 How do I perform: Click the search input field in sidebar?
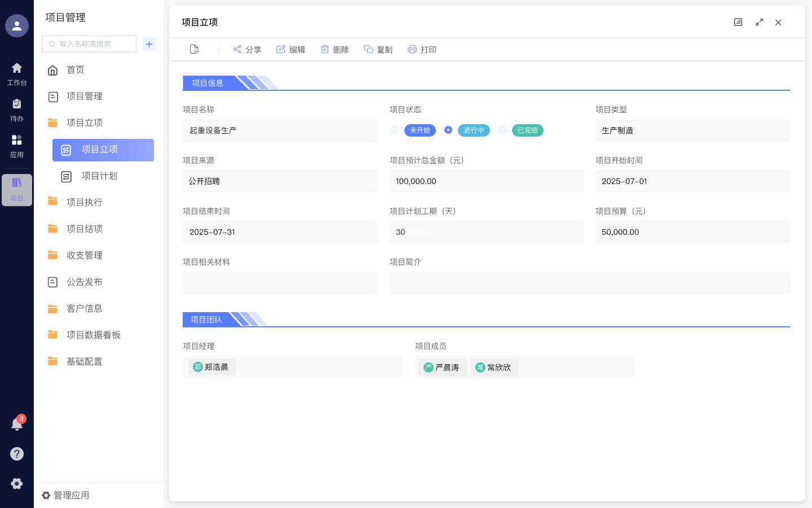pos(89,43)
